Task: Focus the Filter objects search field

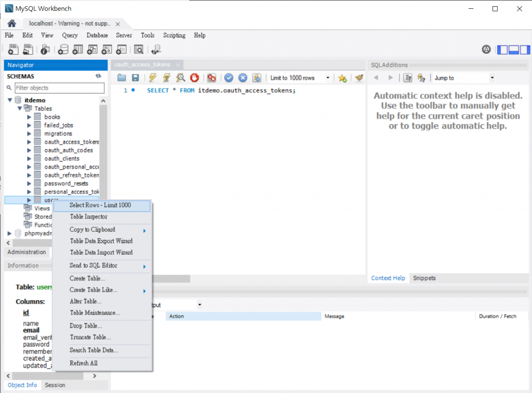Action: [x=60, y=88]
